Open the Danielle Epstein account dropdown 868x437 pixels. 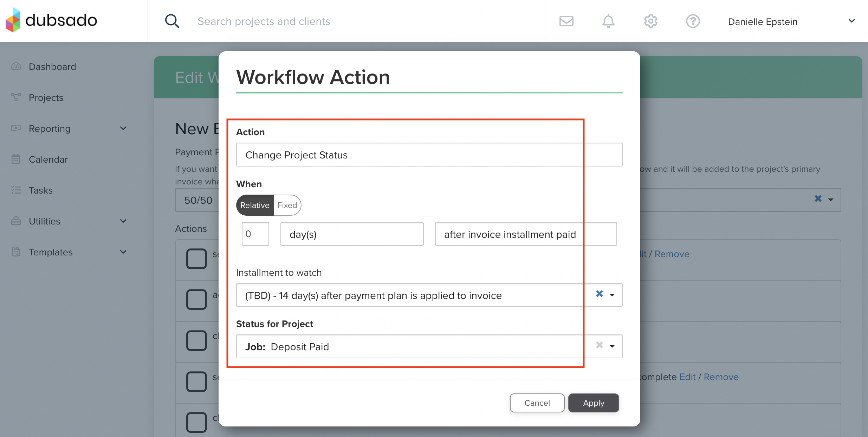[x=851, y=21]
